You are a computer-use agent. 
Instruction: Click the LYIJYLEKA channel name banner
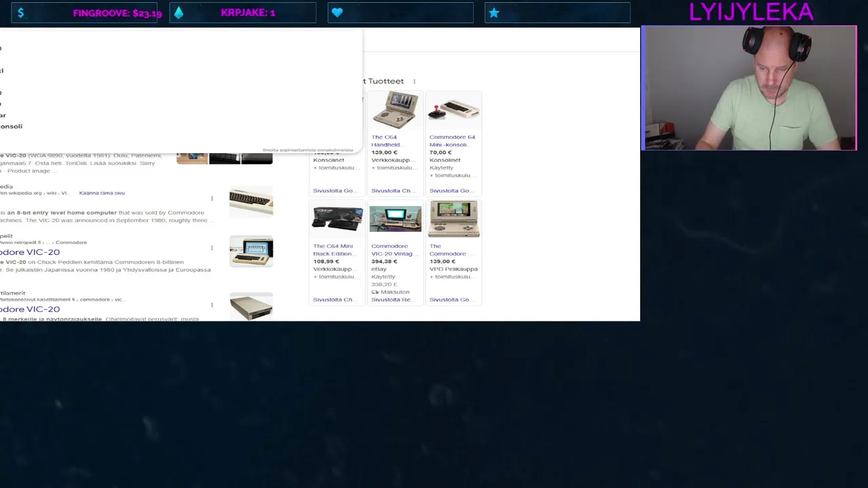tap(751, 12)
